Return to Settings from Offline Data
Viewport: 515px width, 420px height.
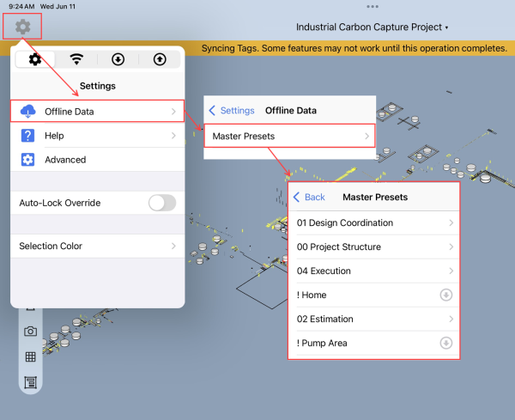tap(232, 111)
